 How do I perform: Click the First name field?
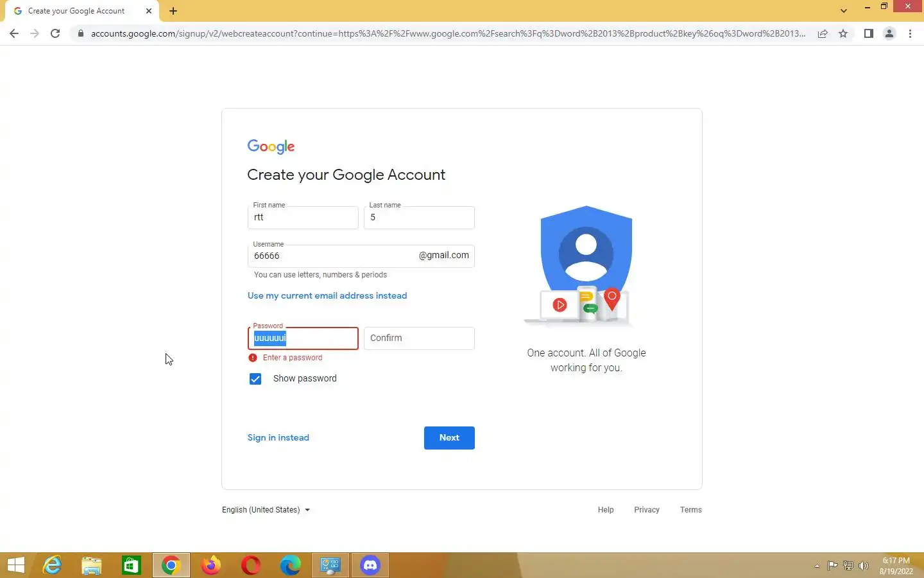303,218
